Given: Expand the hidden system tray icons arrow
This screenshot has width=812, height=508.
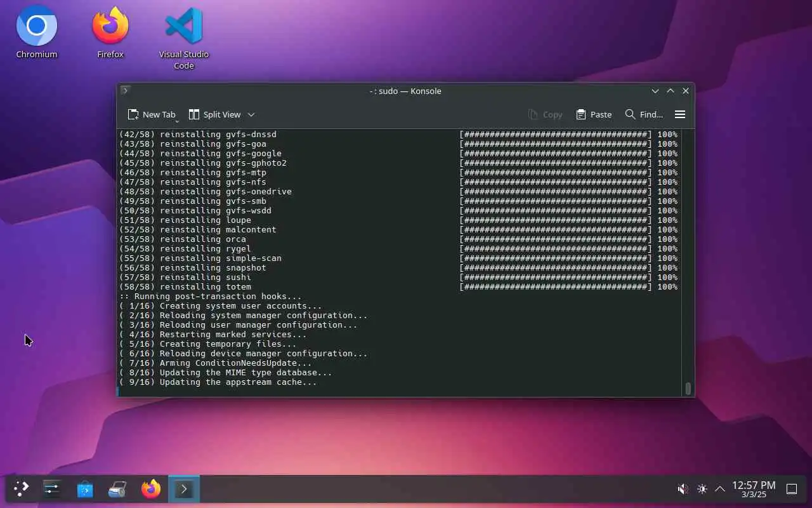Looking at the screenshot, I should click(720, 489).
